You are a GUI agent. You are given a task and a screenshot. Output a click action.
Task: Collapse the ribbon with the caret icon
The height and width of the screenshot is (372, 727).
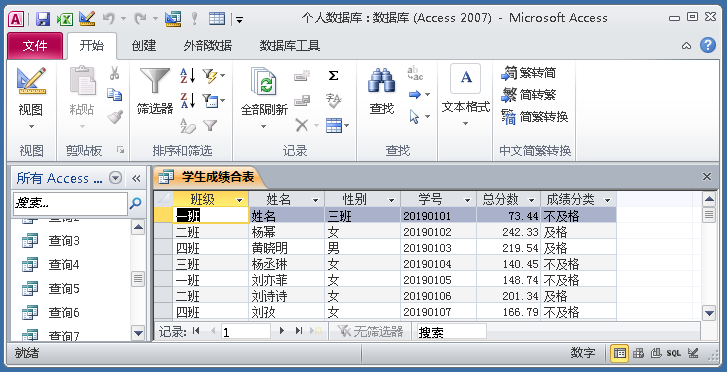click(687, 45)
